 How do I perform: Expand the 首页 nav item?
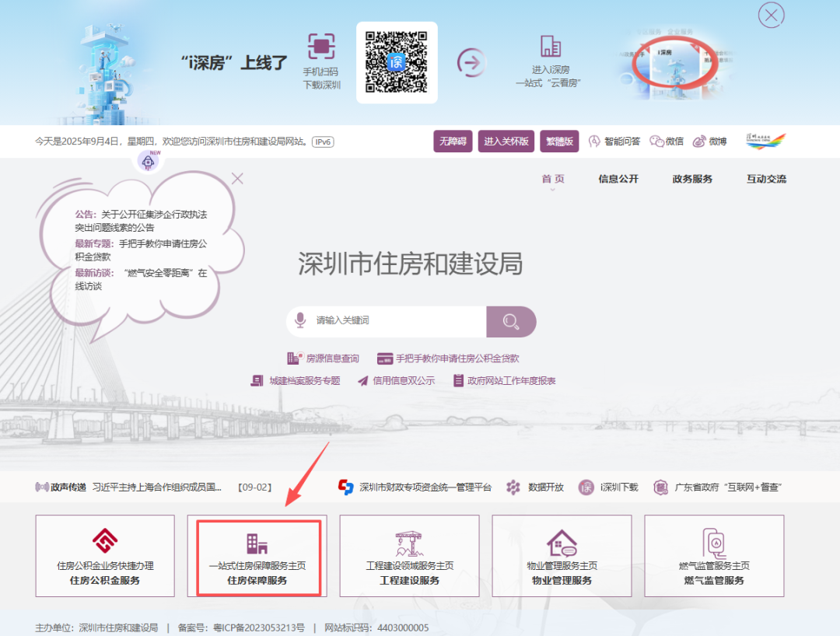553,179
